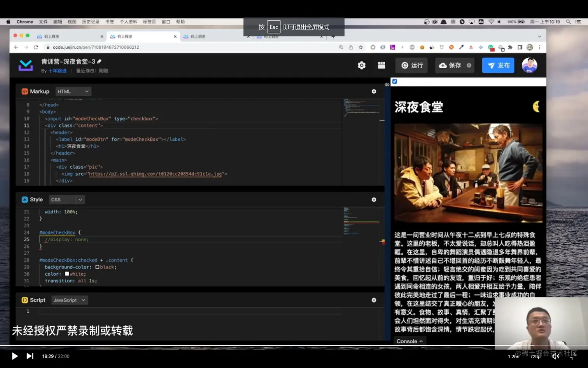Bookmark this page with the star icon
Image resolution: width=588 pixels, height=368 pixels.
[x=361, y=47]
